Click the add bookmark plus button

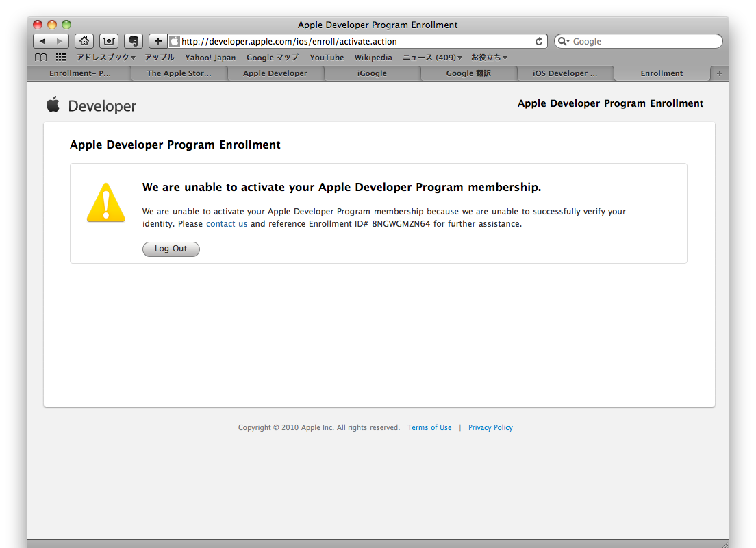click(157, 41)
